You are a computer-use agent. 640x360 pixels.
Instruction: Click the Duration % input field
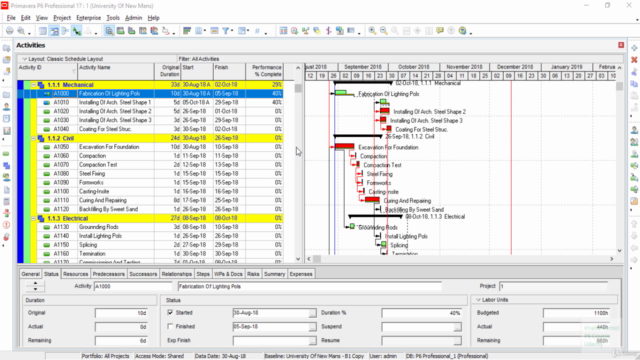coord(422,313)
